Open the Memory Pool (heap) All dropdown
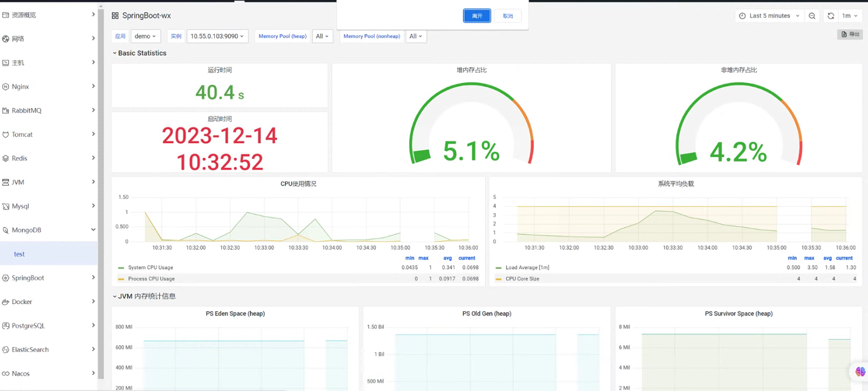 coord(322,36)
